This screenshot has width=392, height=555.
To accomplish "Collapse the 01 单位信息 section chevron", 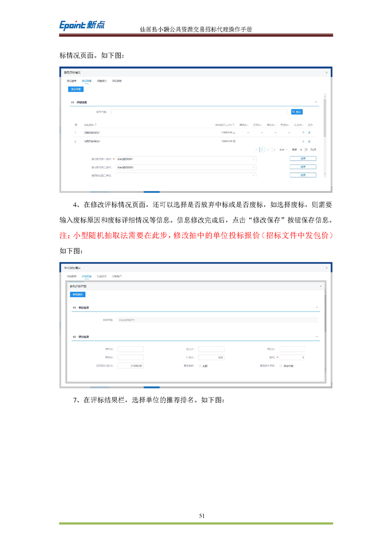I will click(317, 308).
